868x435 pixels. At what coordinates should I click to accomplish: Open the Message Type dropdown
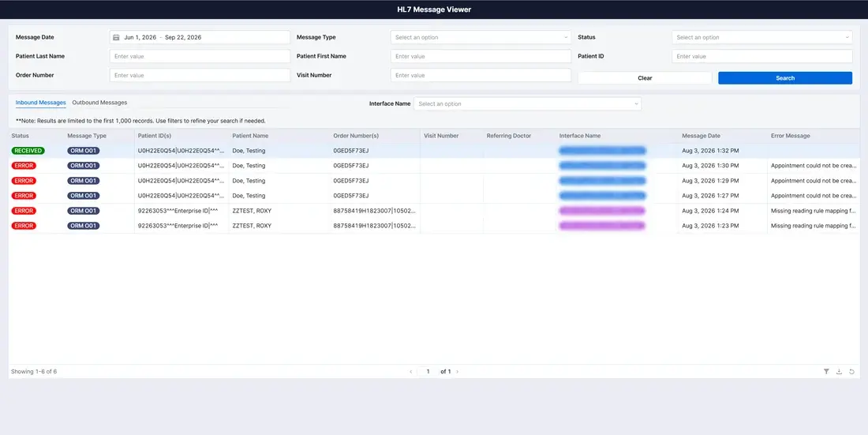click(481, 37)
